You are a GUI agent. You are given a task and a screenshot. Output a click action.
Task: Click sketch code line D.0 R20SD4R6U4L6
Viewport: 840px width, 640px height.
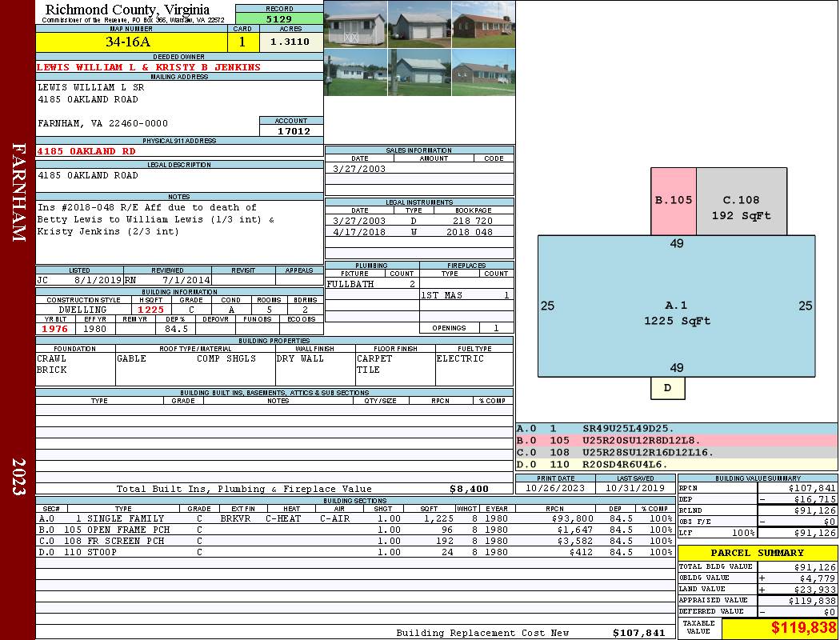click(x=677, y=464)
